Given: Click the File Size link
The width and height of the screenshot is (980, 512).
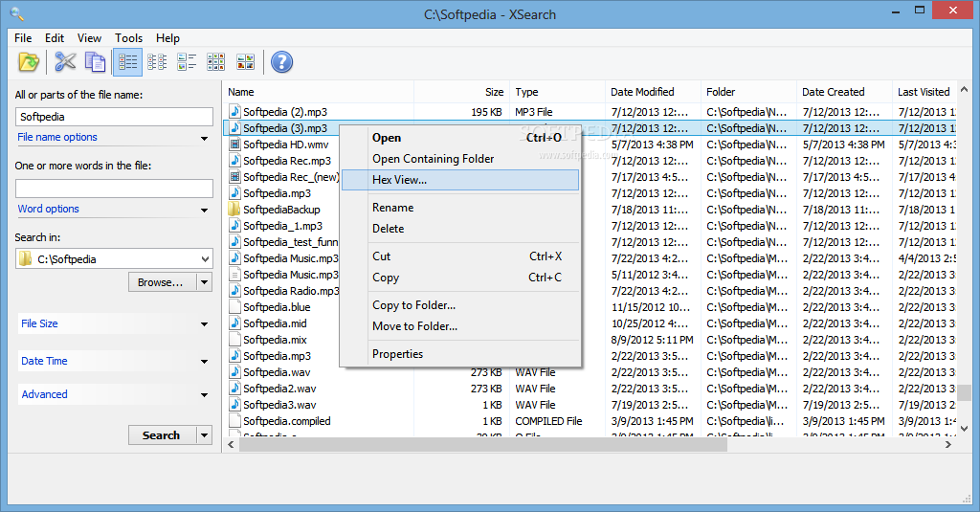Looking at the screenshot, I should [39, 323].
